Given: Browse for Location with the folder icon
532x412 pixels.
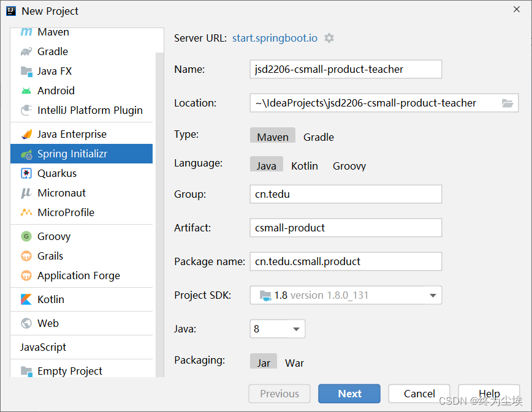Looking at the screenshot, I should [507, 103].
